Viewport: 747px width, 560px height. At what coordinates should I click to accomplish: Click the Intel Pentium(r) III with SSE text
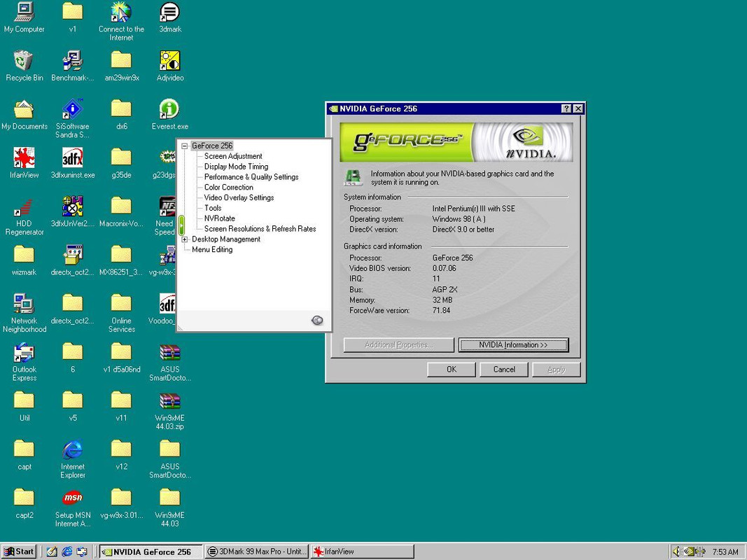473,209
